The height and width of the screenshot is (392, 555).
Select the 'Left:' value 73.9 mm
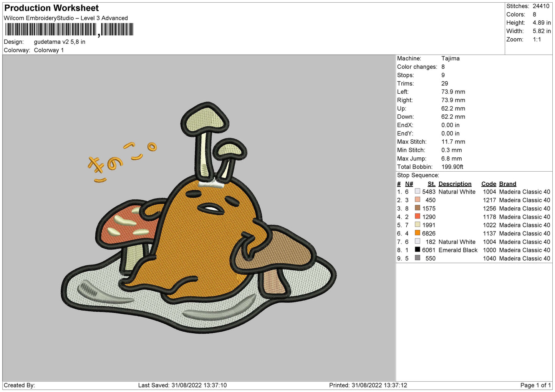click(x=453, y=92)
